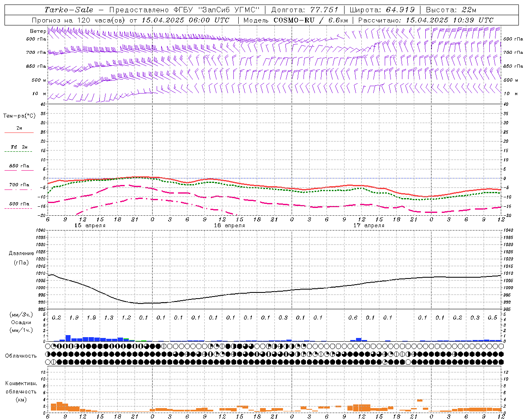The image size is (525, 420).
Task: Click the 700 гПа temperature legend dashed swatch
Action: tap(18, 189)
